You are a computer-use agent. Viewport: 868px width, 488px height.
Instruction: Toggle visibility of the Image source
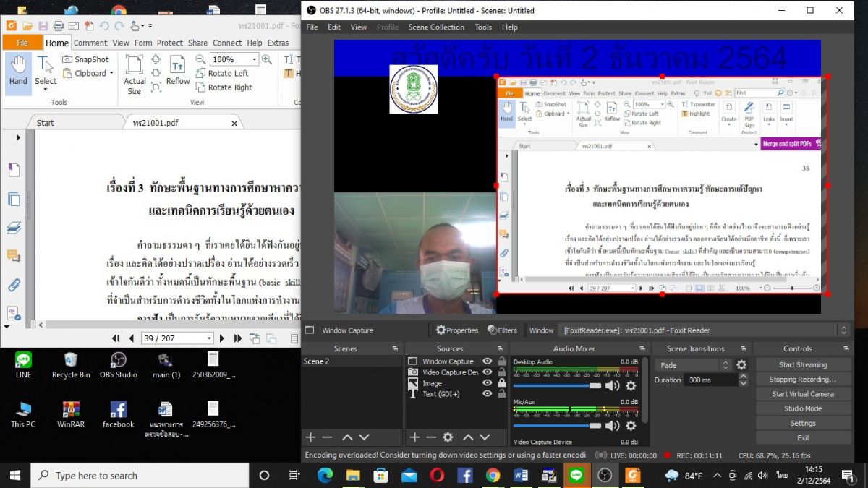(x=488, y=383)
